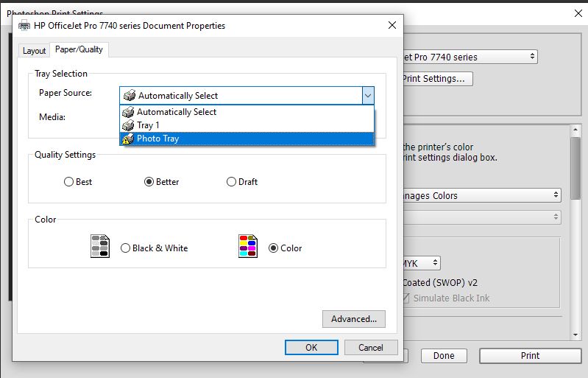This screenshot has width=588, height=378.
Task: Open the Manages Colors dropdown
Action: click(482, 195)
